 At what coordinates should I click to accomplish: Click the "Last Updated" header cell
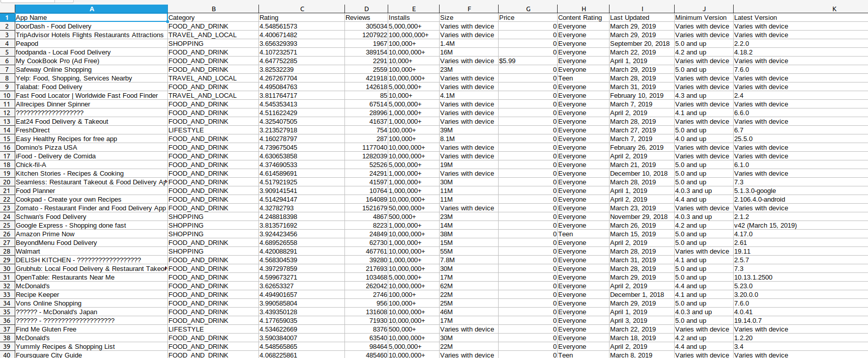[x=641, y=17]
